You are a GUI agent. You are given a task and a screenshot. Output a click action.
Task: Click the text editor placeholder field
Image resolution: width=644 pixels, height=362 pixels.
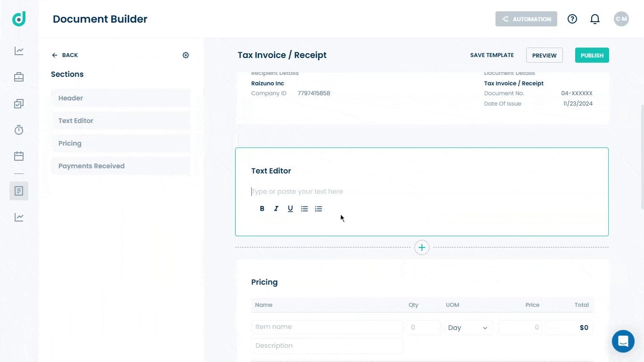(x=297, y=191)
